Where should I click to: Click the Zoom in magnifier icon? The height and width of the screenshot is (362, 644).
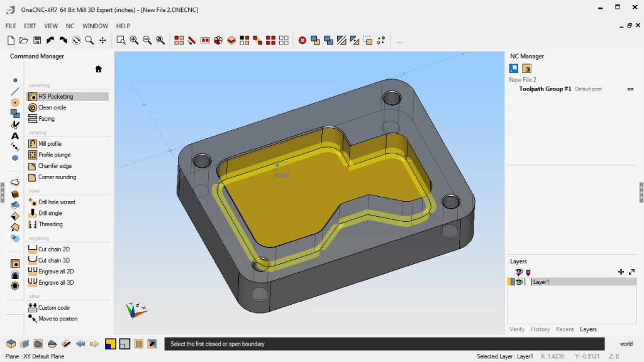(134, 40)
